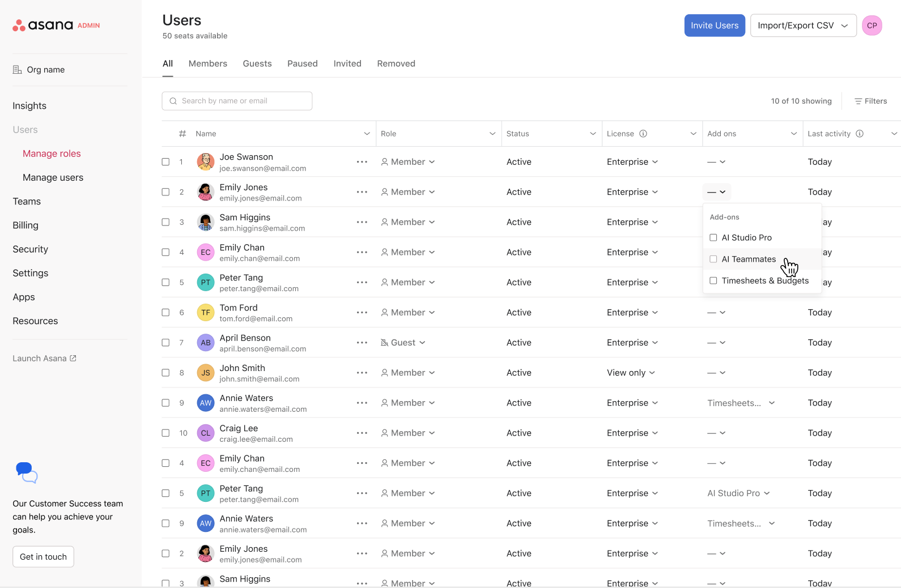The width and height of the screenshot is (901, 588).
Task: Click the Last activity info icon
Action: pos(860,134)
